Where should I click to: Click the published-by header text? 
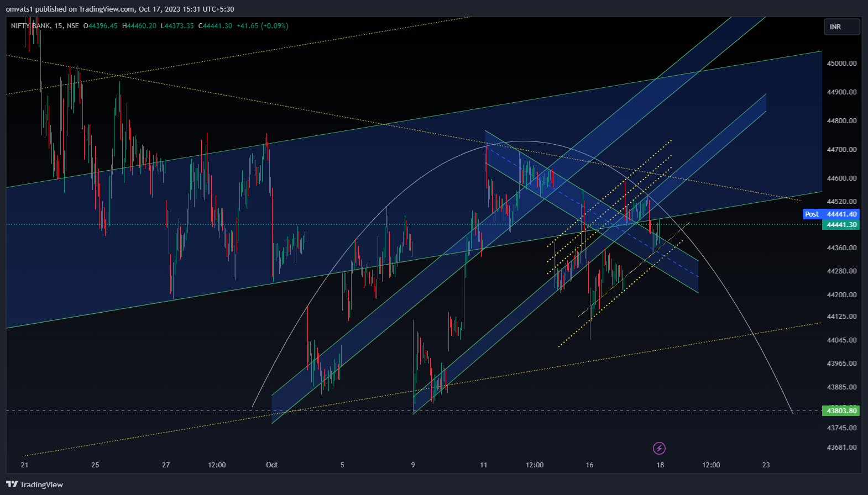(x=120, y=9)
